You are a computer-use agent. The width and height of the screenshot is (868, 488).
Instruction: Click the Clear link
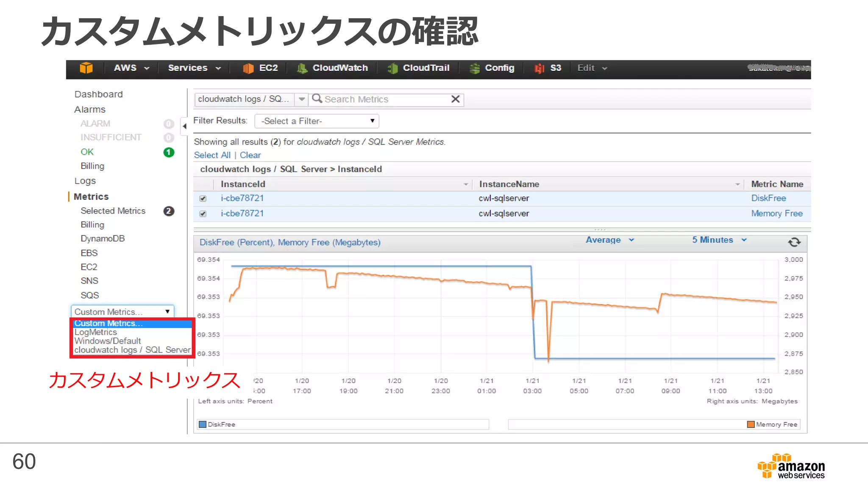tap(250, 155)
